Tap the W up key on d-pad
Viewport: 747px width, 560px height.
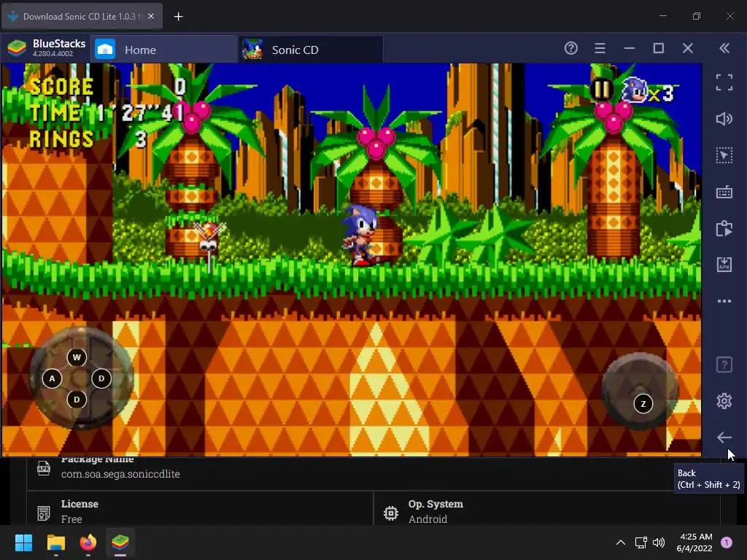coord(77,357)
